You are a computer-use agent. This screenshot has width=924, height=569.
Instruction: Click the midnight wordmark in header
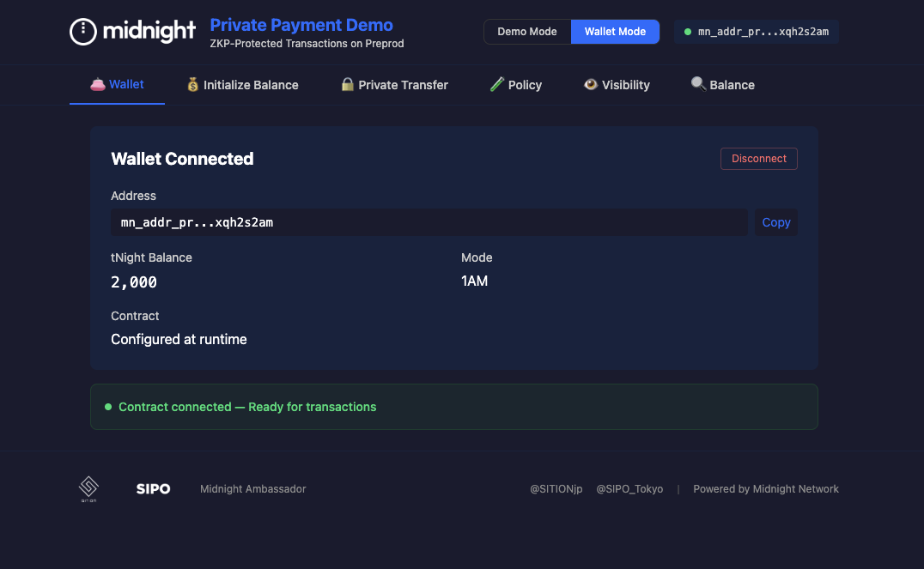149,31
